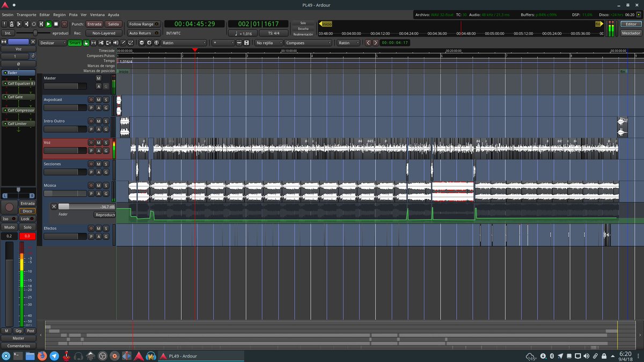Click the Punch Salida button
Screen dimensions: 644x362
click(x=113, y=24)
